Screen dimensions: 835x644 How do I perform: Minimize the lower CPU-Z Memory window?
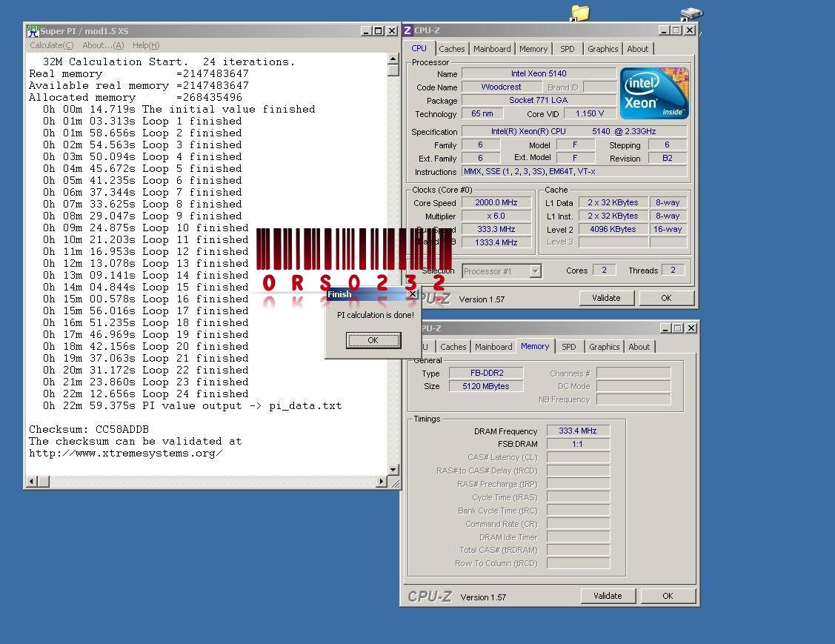[x=665, y=328]
